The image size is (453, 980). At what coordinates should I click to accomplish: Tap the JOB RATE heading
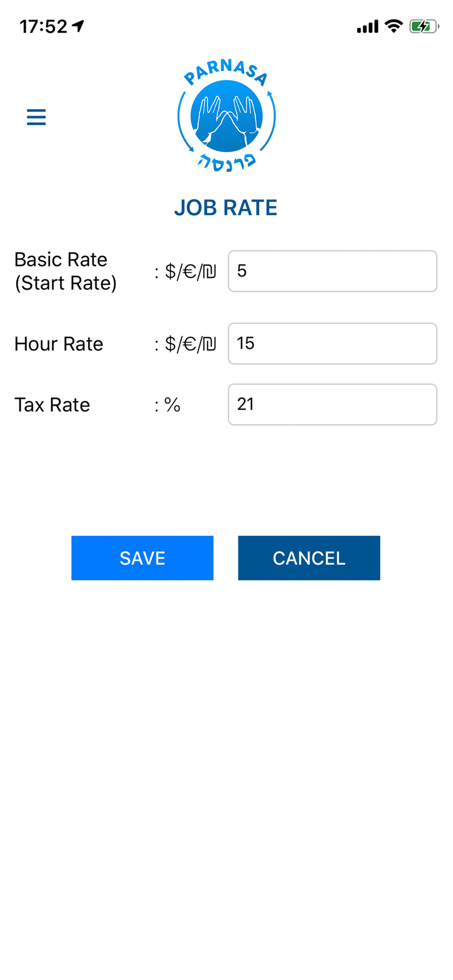pyautogui.click(x=226, y=208)
